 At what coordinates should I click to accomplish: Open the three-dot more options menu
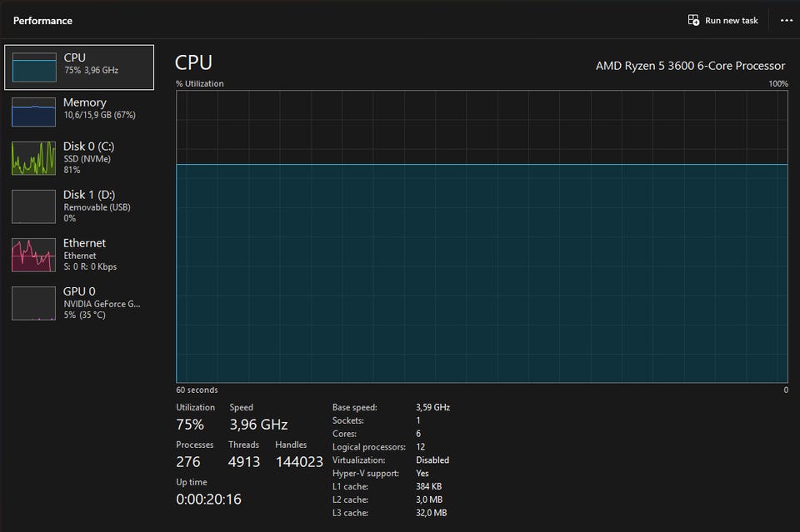[x=786, y=20]
